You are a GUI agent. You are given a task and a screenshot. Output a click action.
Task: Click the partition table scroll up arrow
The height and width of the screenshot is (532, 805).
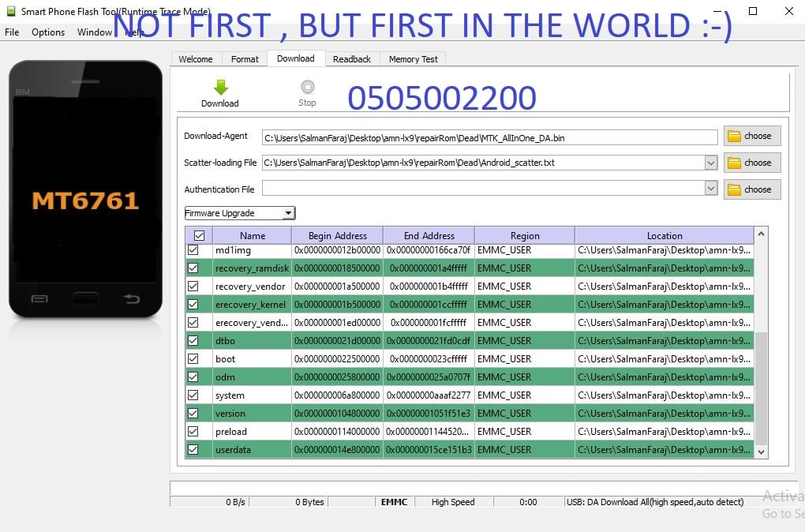(761, 234)
